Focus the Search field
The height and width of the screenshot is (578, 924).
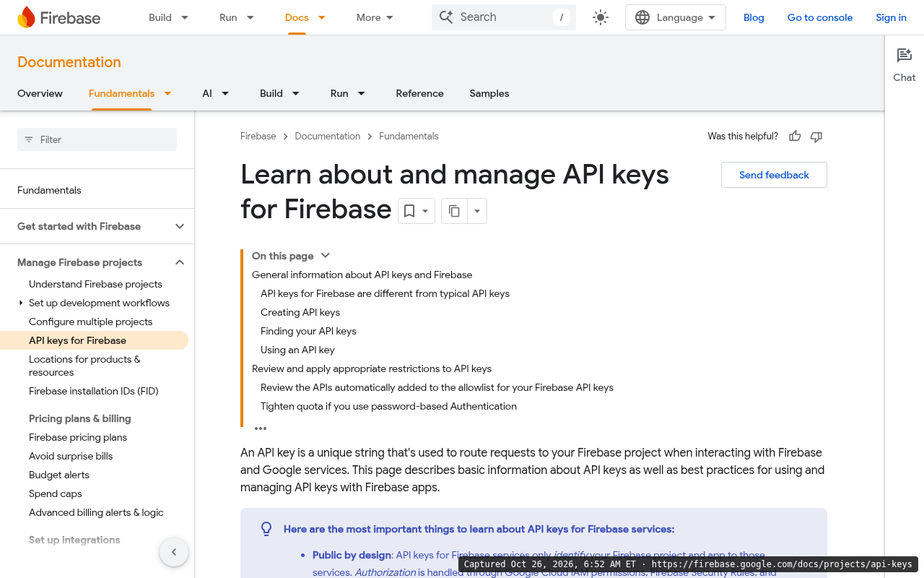(504, 17)
